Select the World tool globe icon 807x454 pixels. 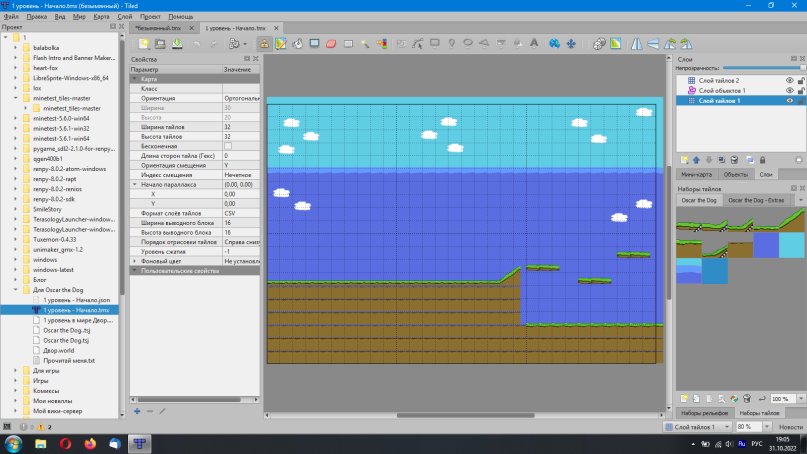pyautogui.click(x=554, y=44)
